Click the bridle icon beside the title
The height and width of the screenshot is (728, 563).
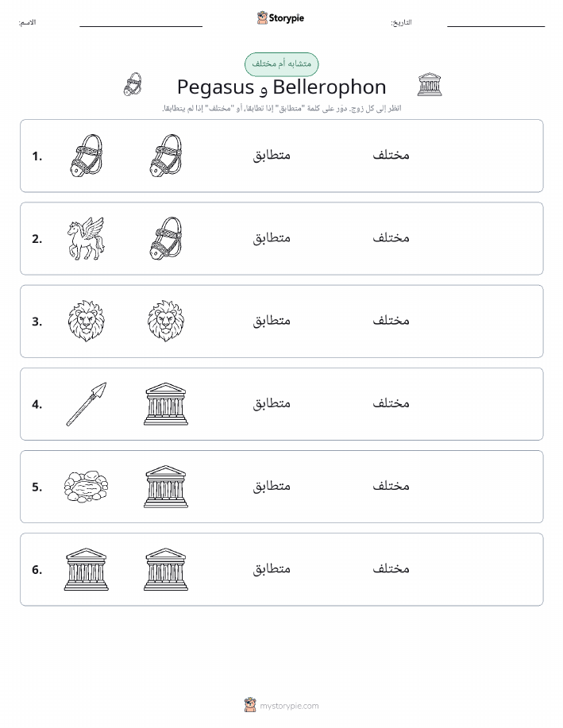(x=133, y=84)
